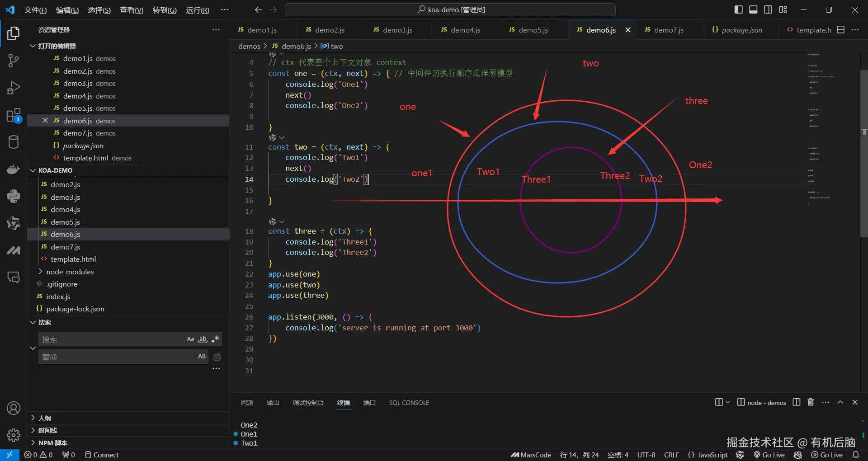868x461 pixels.
Task: Open the Source Control view
Action: [14, 60]
